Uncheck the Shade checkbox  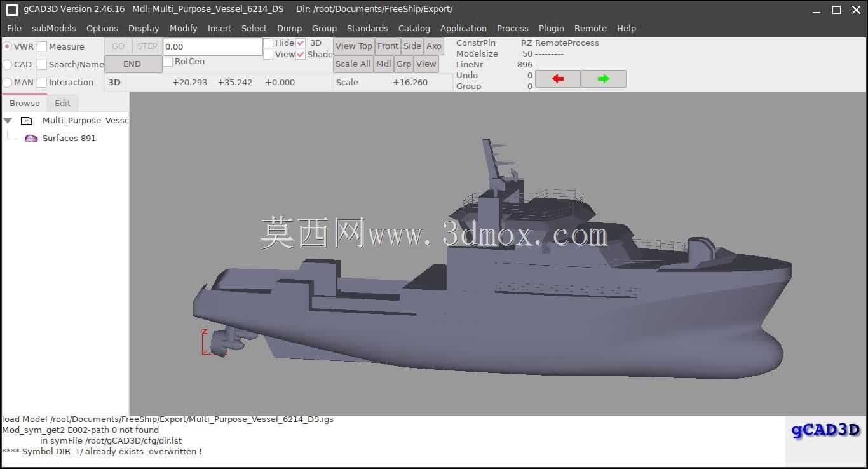[301, 55]
